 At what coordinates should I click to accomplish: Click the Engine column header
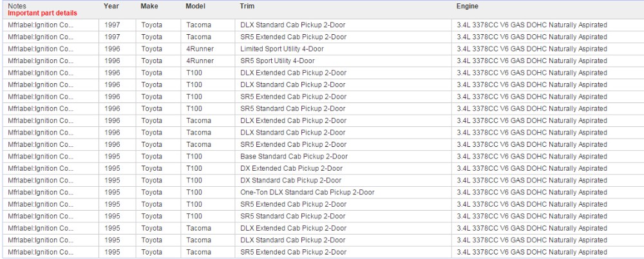(x=468, y=5)
